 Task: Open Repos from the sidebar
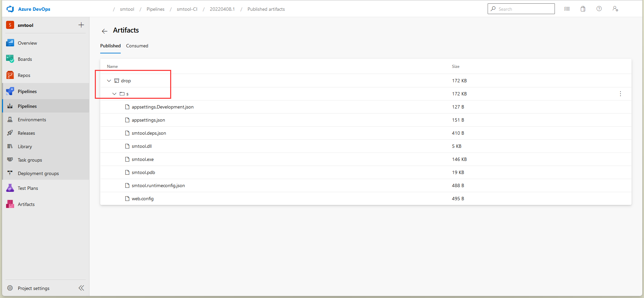(x=24, y=75)
